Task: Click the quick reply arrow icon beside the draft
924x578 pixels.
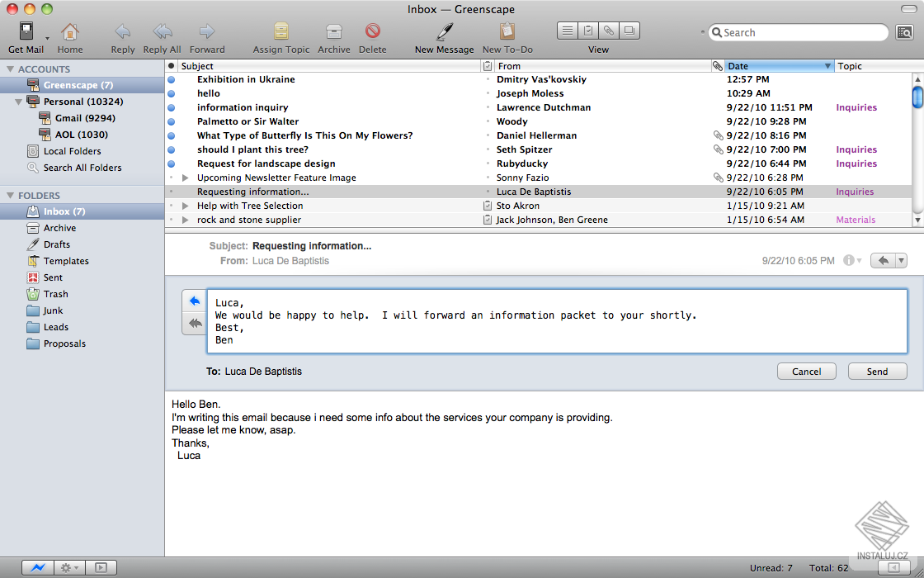Action: [x=195, y=301]
